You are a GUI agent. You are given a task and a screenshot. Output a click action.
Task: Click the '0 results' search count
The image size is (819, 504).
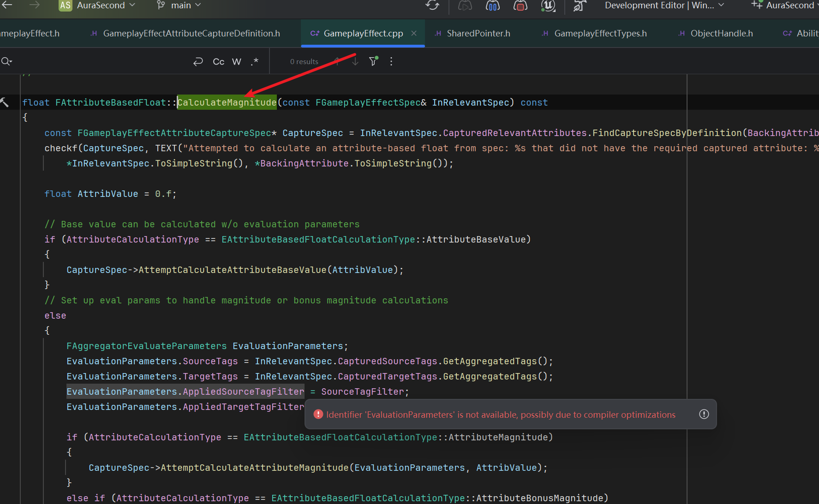(304, 61)
